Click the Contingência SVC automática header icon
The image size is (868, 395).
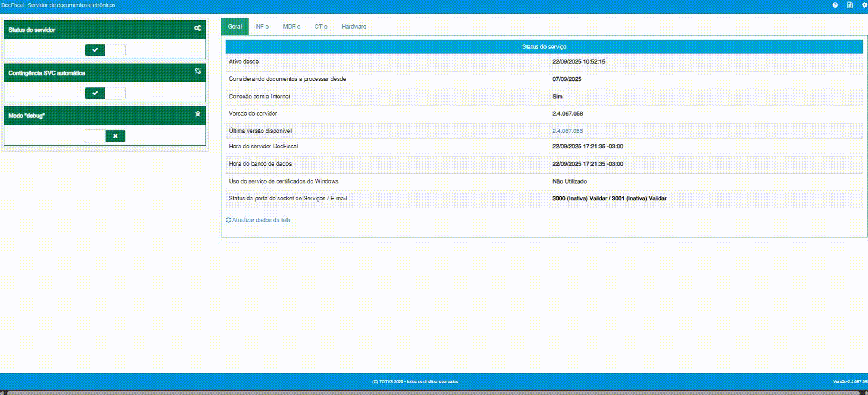point(198,71)
